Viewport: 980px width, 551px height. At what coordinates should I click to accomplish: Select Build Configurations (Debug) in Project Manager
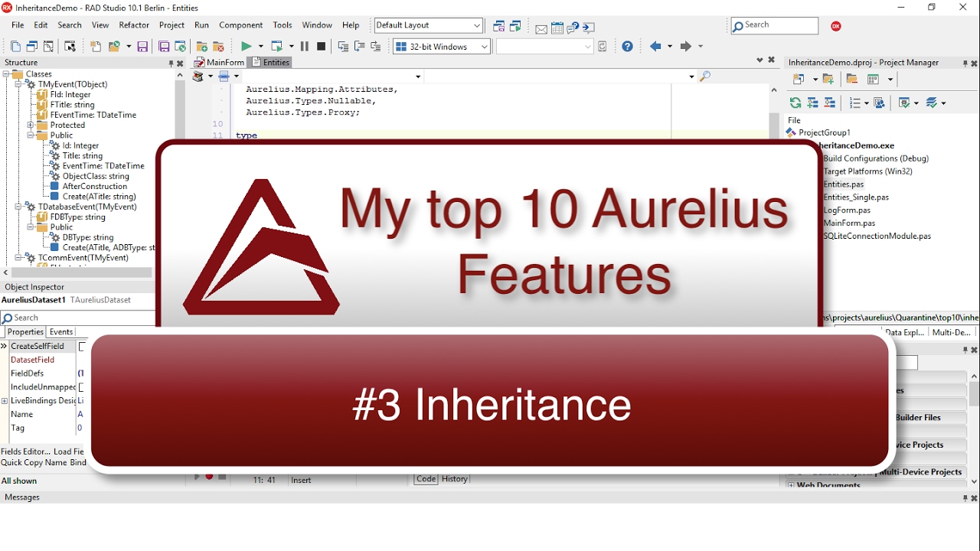point(876,158)
